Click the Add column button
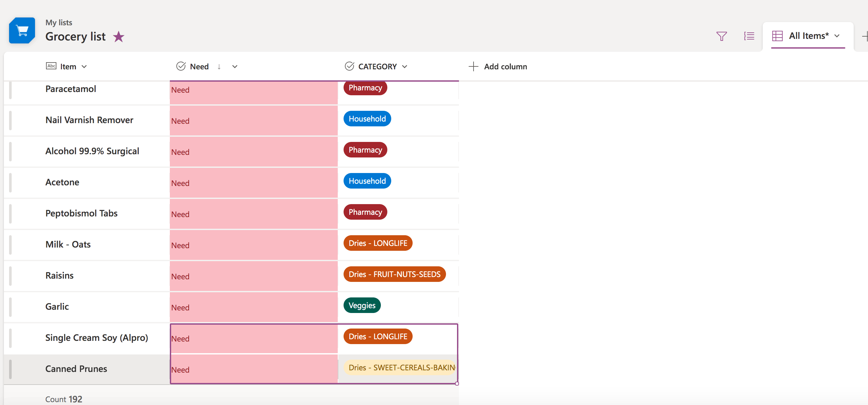The width and height of the screenshot is (868, 405). pos(505,67)
